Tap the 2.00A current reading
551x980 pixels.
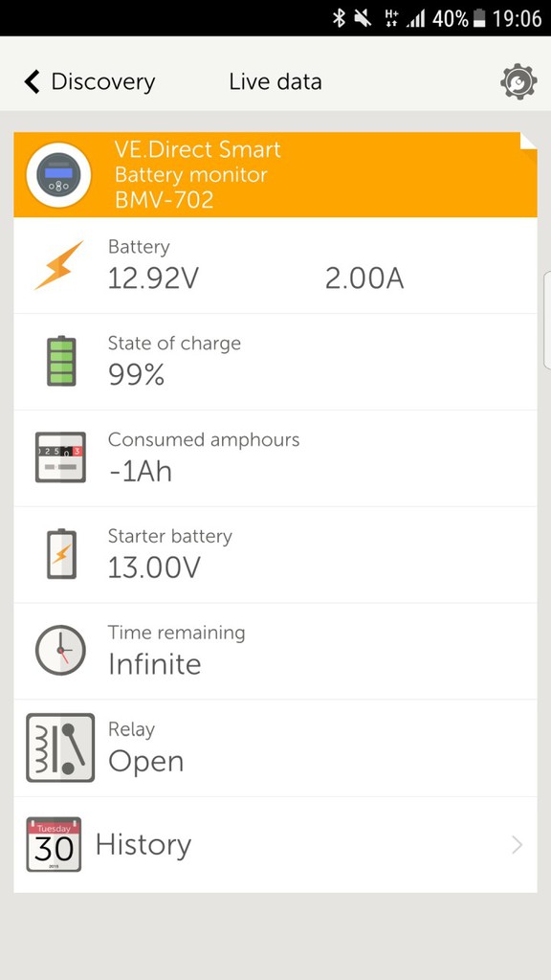click(364, 278)
